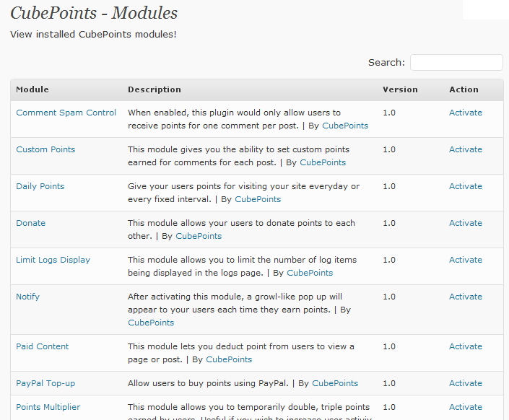Activate the Donate module
The width and height of the screenshot is (509, 420).
pyautogui.click(x=466, y=223)
